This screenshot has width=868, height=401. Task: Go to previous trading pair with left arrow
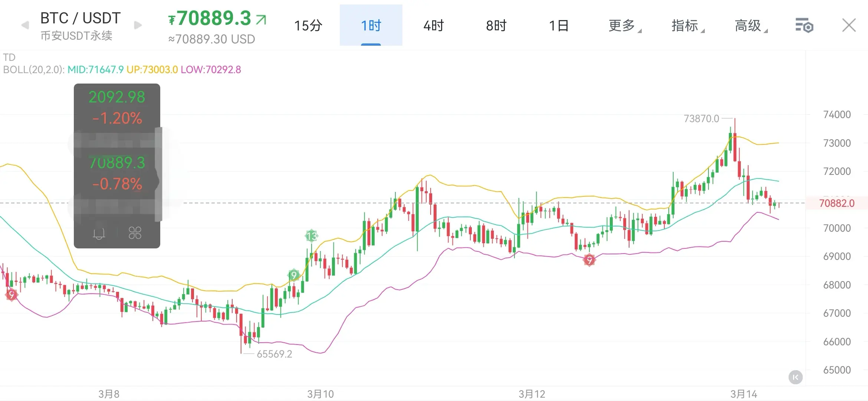pyautogui.click(x=25, y=25)
